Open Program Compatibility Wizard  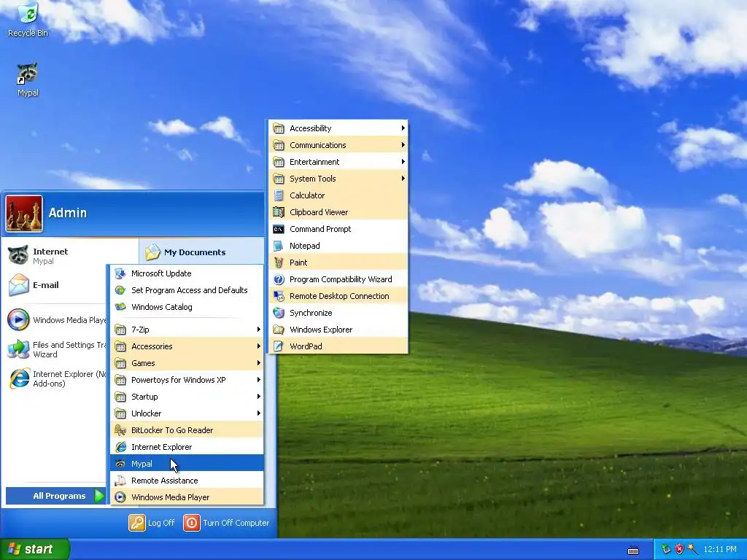[x=338, y=279]
